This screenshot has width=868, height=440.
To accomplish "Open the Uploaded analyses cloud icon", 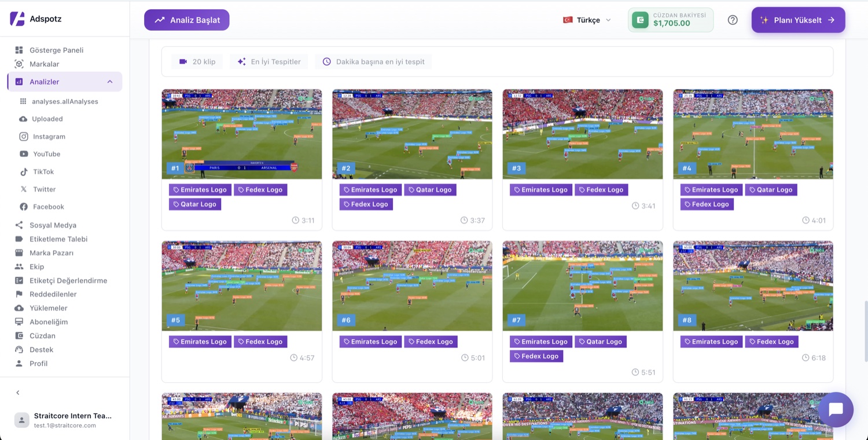I will (23, 119).
